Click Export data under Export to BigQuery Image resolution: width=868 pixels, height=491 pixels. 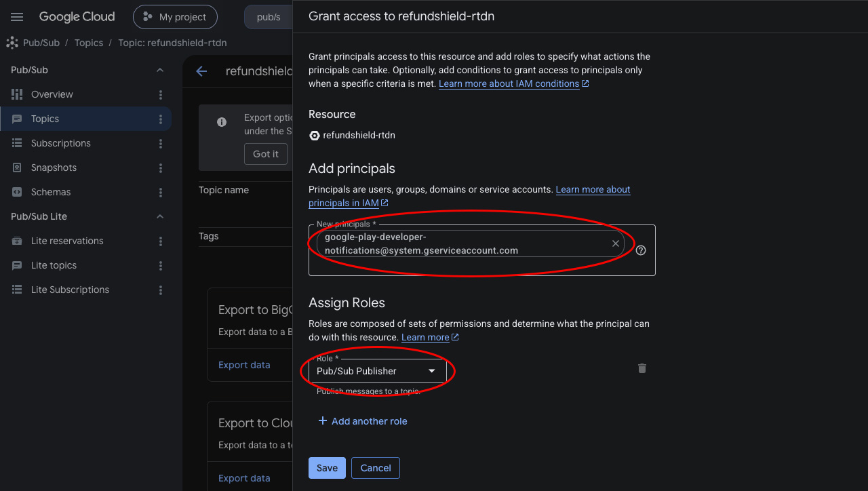244,365
